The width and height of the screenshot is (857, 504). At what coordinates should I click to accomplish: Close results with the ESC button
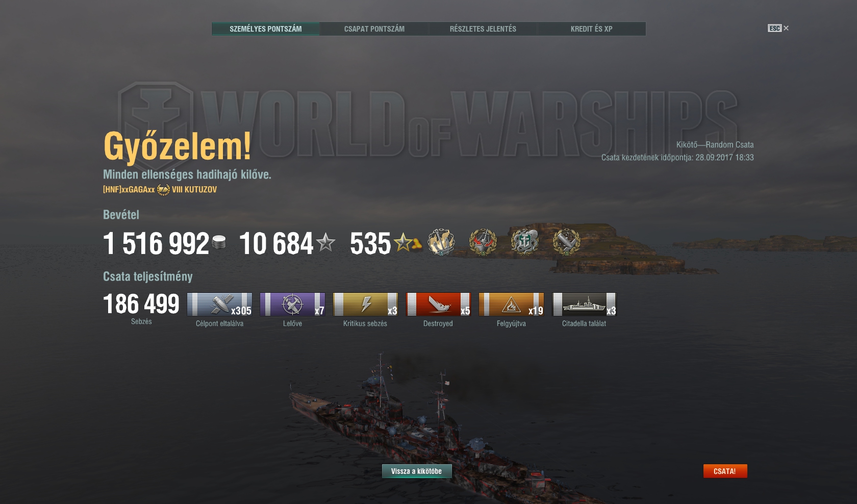[x=778, y=28]
